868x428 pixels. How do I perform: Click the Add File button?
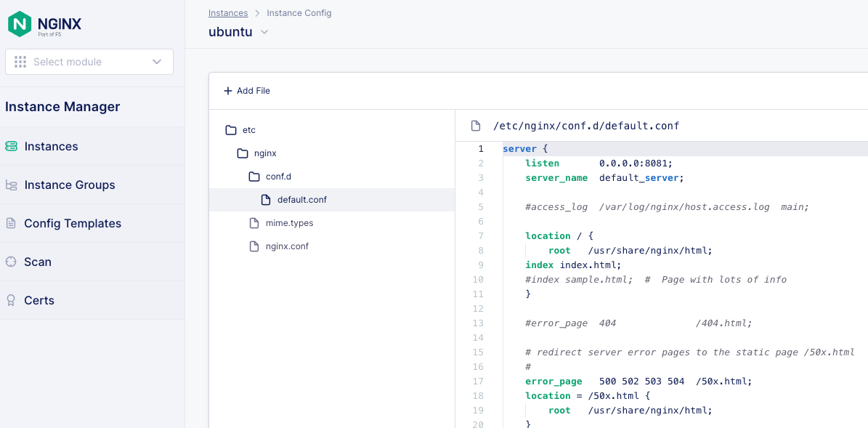247,91
